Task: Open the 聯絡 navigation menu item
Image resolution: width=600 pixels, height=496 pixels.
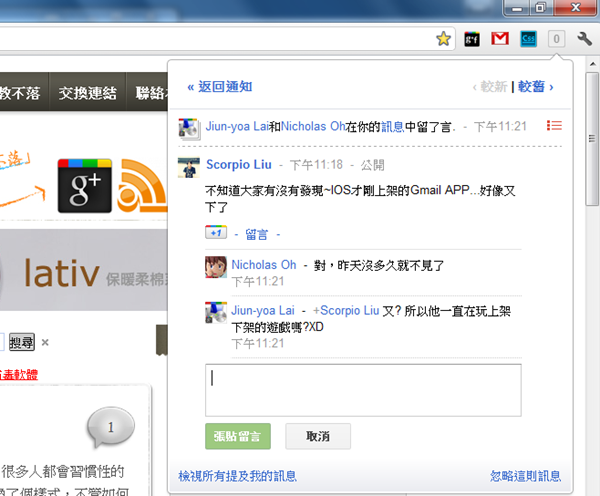Action: tap(147, 92)
